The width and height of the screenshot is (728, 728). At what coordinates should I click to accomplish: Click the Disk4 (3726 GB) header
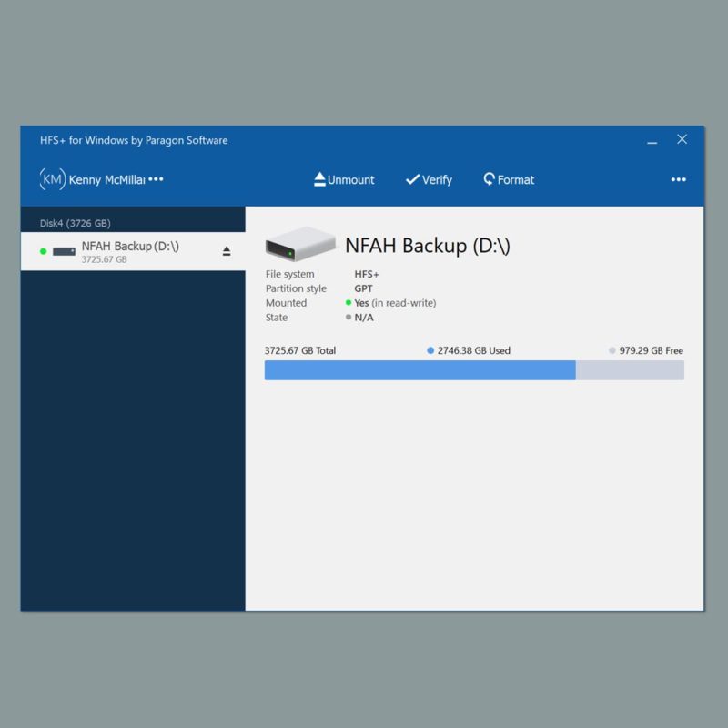[x=76, y=223]
